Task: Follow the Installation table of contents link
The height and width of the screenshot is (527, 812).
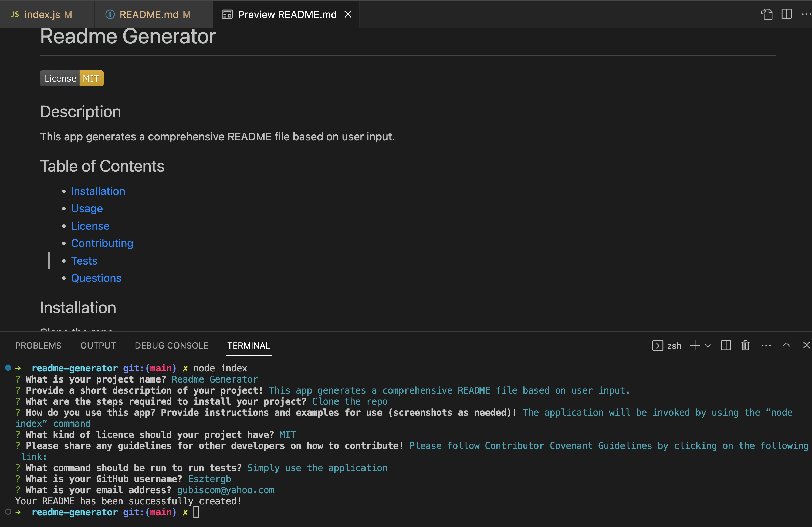Action: (98, 191)
